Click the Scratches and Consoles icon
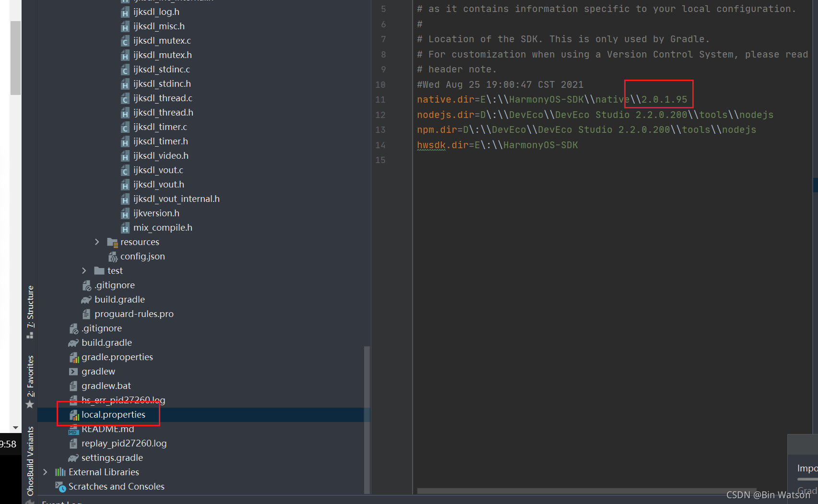818x504 pixels. [60, 487]
